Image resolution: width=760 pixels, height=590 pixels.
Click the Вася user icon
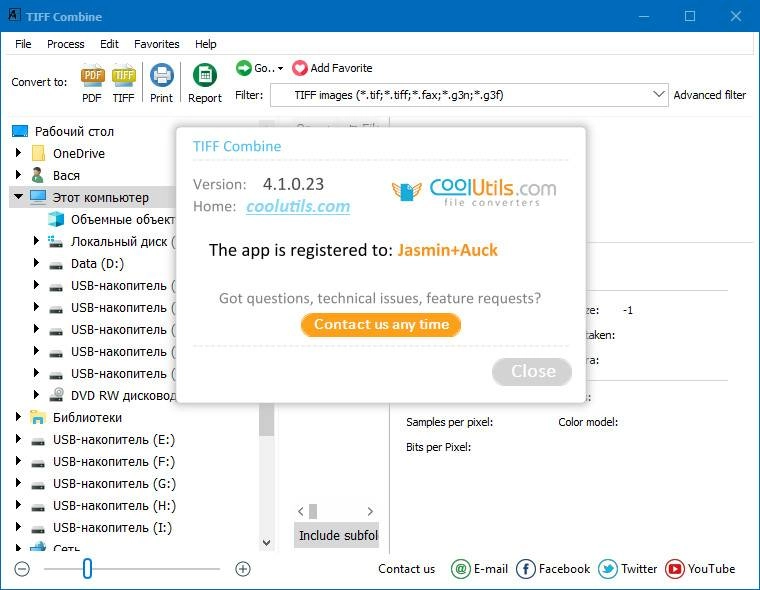pyautogui.click(x=37, y=175)
